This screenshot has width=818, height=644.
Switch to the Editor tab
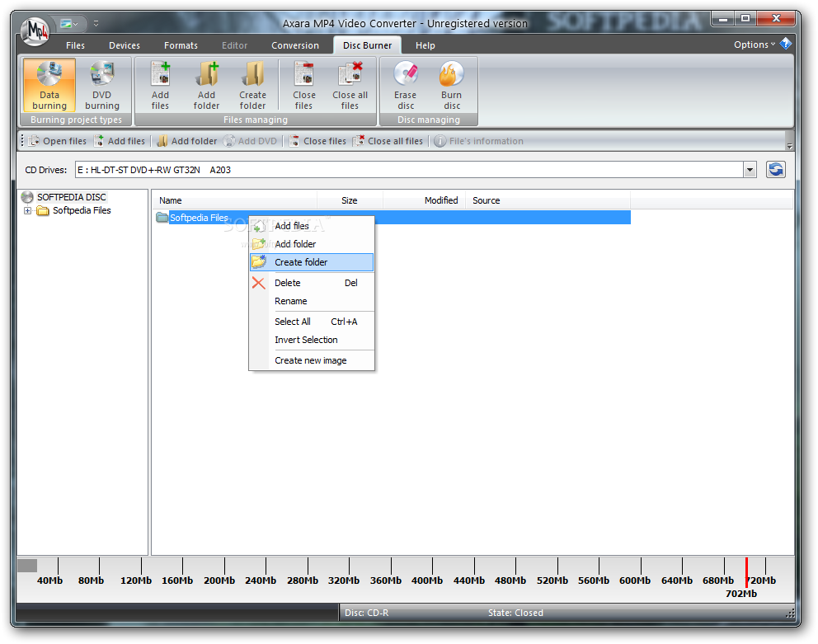click(234, 45)
